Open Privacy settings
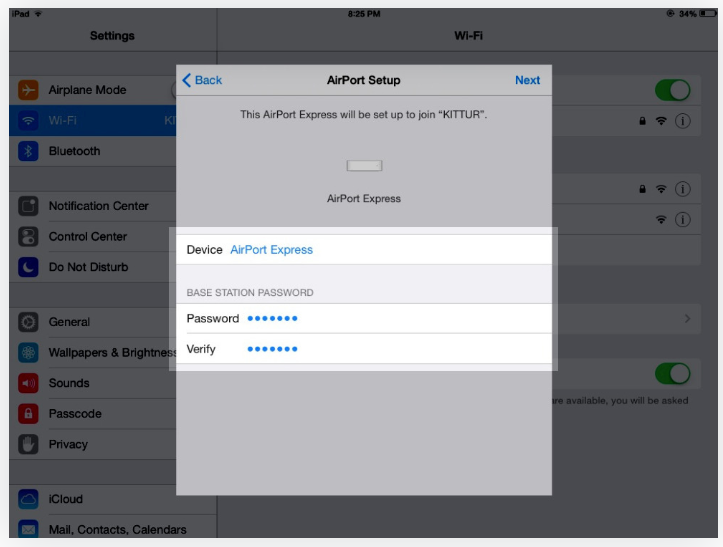Screen dimensions: 723x547 click(x=93, y=445)
